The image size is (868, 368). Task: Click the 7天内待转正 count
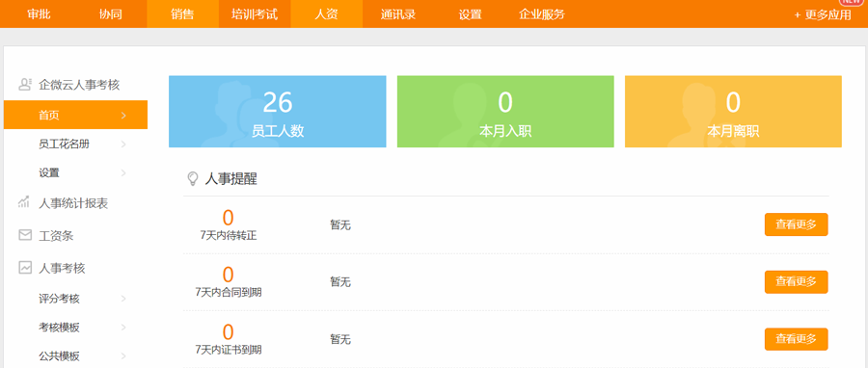[x=228, y=217]
